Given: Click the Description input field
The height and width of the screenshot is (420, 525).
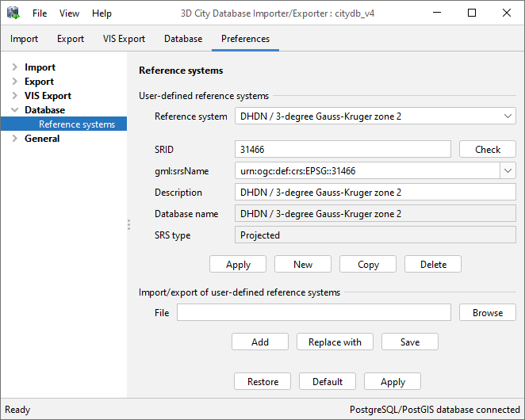Looking at the screenshot, I should pyautogui.click(x=375, y=192).
